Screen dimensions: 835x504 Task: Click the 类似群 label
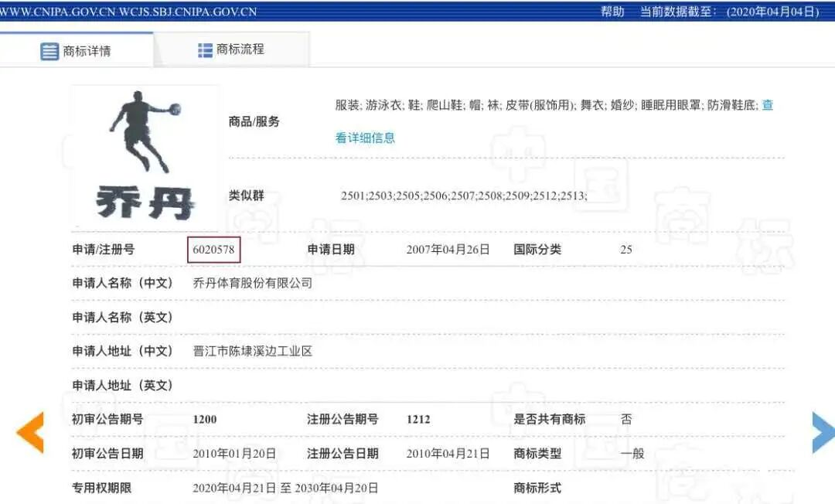click(247, 196)
